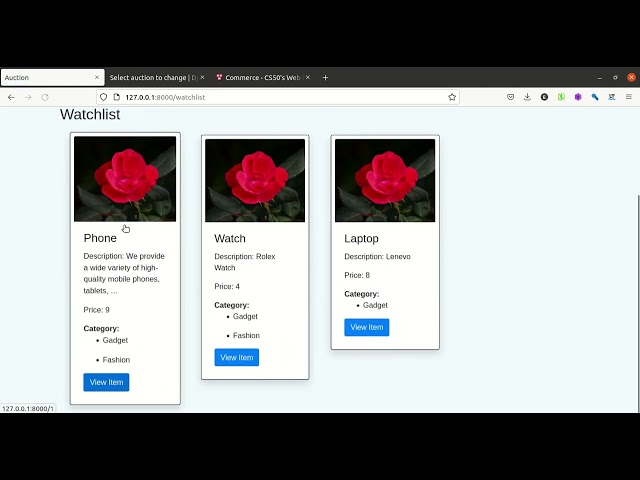Viewport: 640px width, 480px height.
Task: Bookmark this page with the star icon
Action: (x=452, y=97)
